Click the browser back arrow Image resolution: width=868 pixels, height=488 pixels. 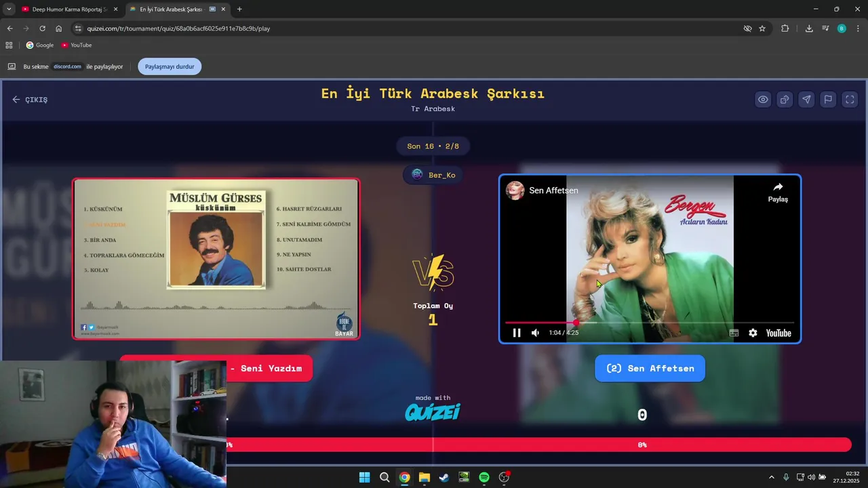9,28
